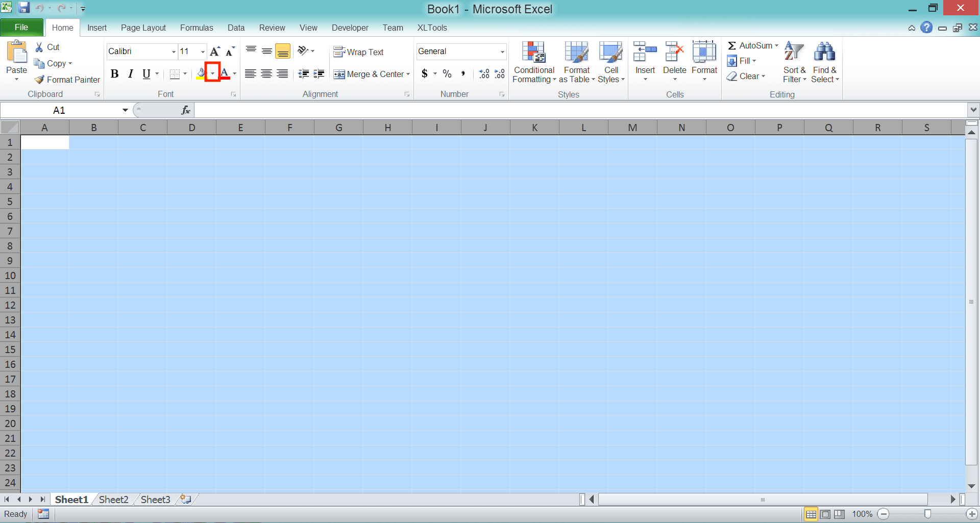Click the Increase Decimal icon

point(484,74)
